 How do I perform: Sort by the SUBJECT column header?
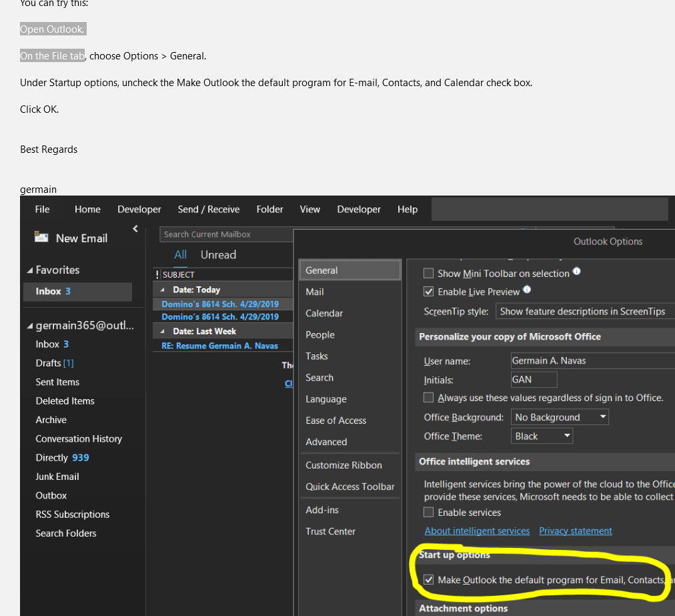click(x=179, y=275)
